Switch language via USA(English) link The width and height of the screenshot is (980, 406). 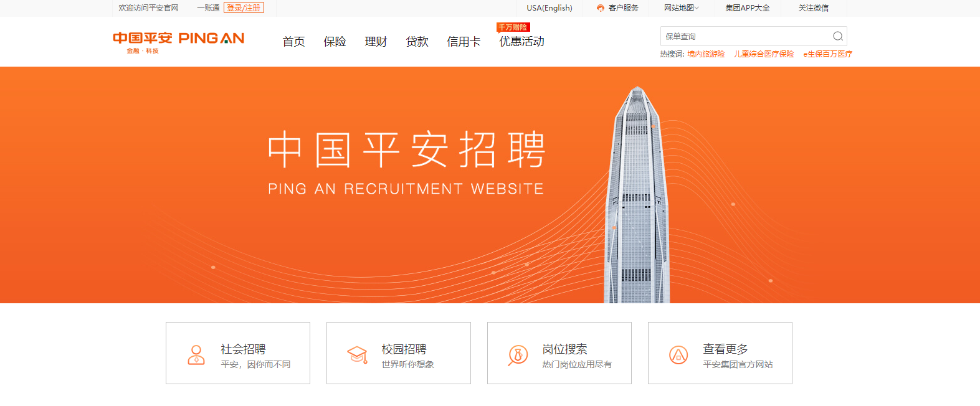549,8
